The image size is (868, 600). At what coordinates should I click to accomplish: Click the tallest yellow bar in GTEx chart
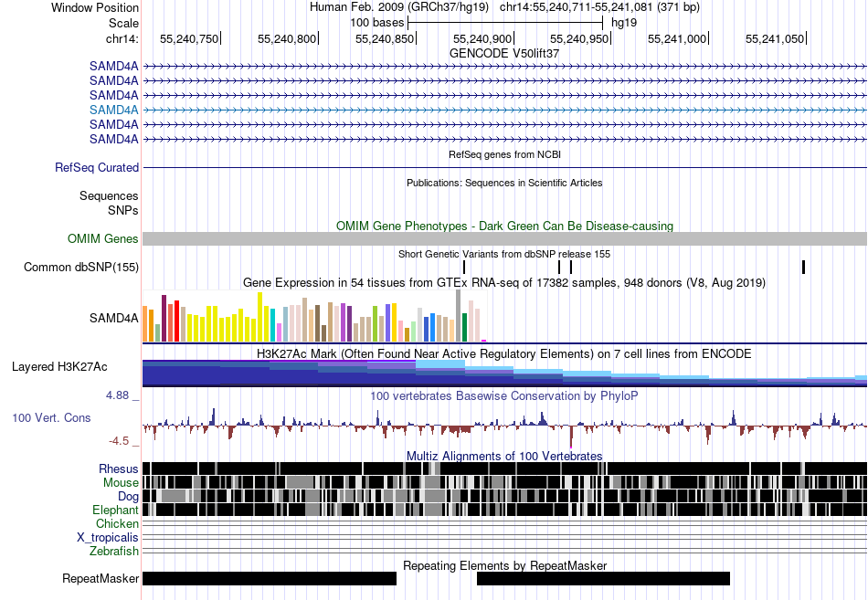click(x=259, y=317)
